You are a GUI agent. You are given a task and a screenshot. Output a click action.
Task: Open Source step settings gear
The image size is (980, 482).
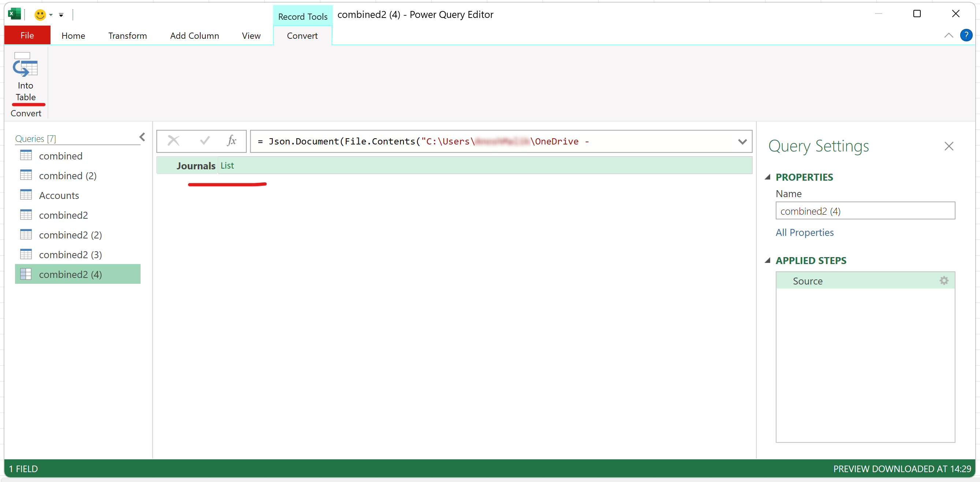coord(943,281)
